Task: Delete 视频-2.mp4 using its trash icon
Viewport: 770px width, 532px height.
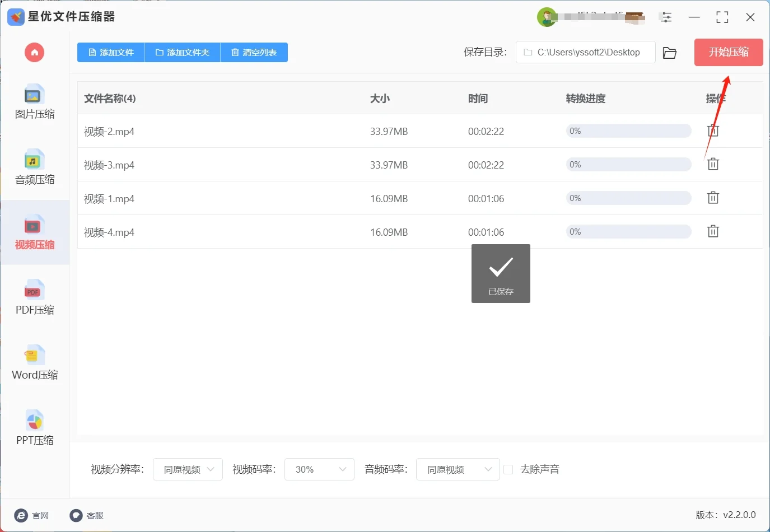Action: pyautogui.click(x=713, y=130)
